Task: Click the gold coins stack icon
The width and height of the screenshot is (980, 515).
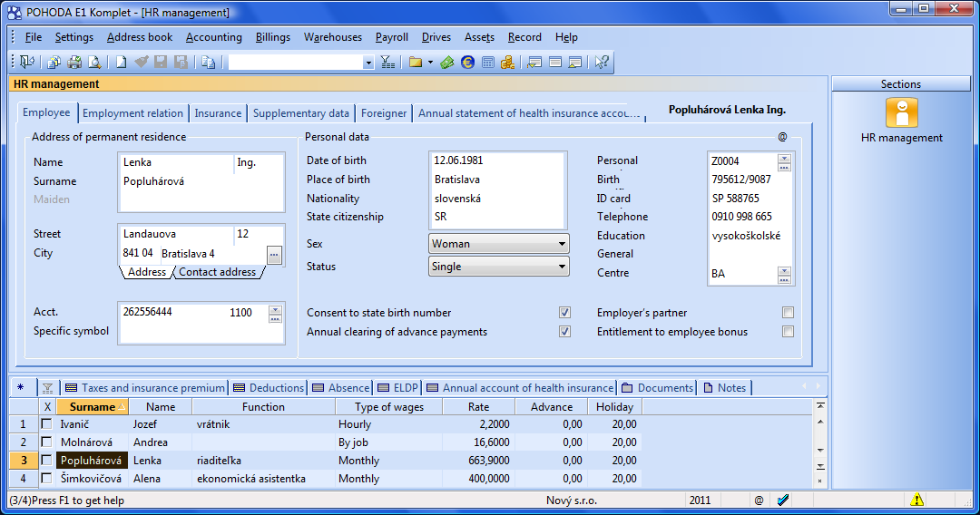Action: pyautogui.click(x=508, y=62)
